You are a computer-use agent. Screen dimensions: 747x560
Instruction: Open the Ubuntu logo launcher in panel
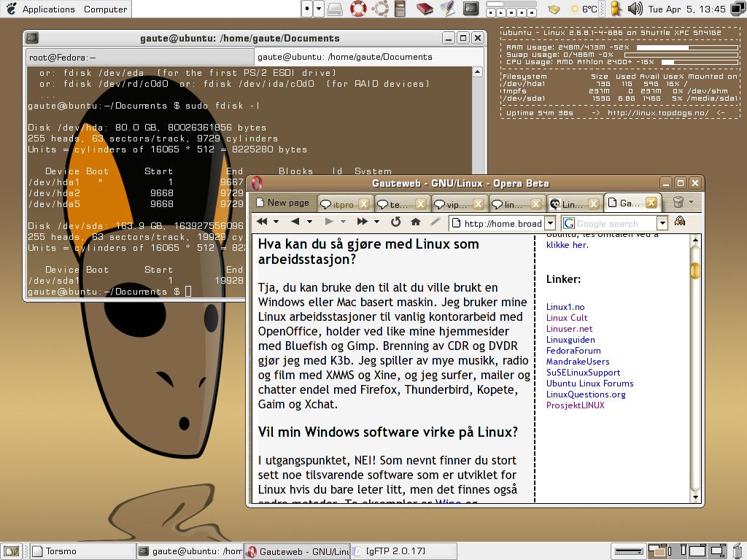[380, 9]
